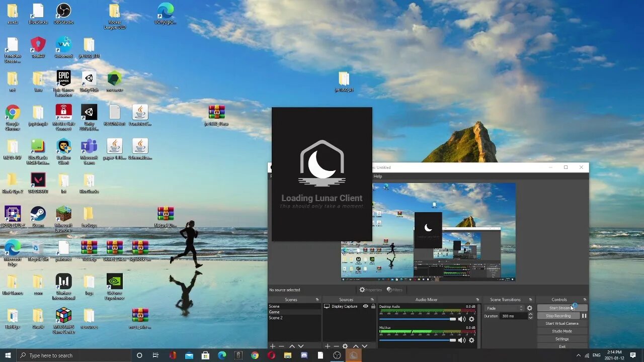Move scene up with arrow icon
This screenshot has width=644, height=362.
point(292,346)
